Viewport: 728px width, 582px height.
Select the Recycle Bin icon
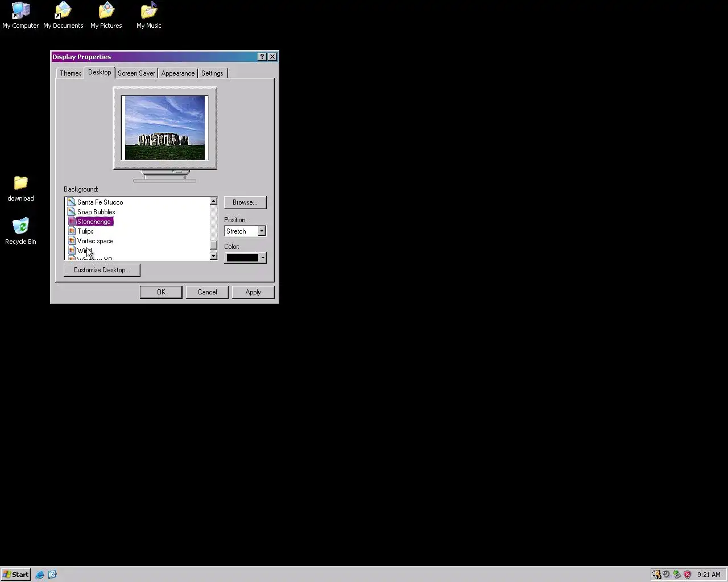pos(20,231)
